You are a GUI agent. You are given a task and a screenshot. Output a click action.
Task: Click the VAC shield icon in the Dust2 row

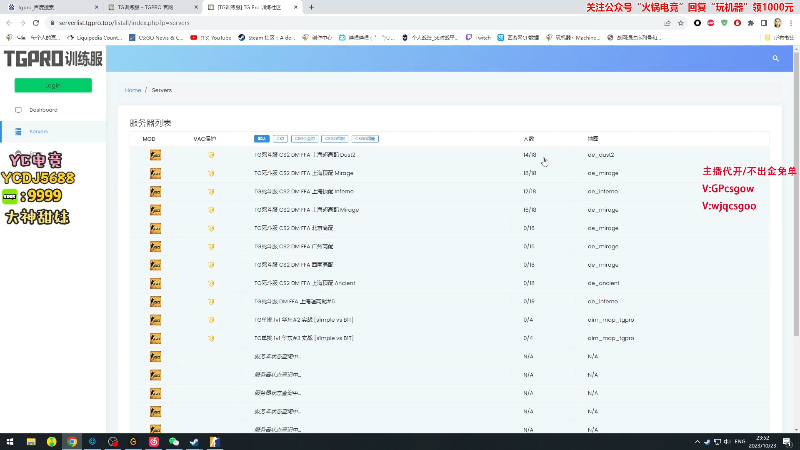(211, 155)
